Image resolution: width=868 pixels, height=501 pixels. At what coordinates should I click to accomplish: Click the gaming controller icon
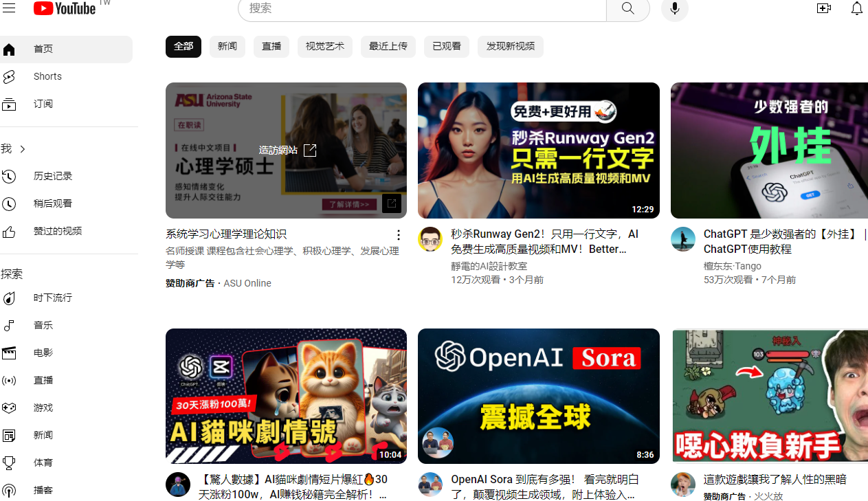[x=9, y=408]
